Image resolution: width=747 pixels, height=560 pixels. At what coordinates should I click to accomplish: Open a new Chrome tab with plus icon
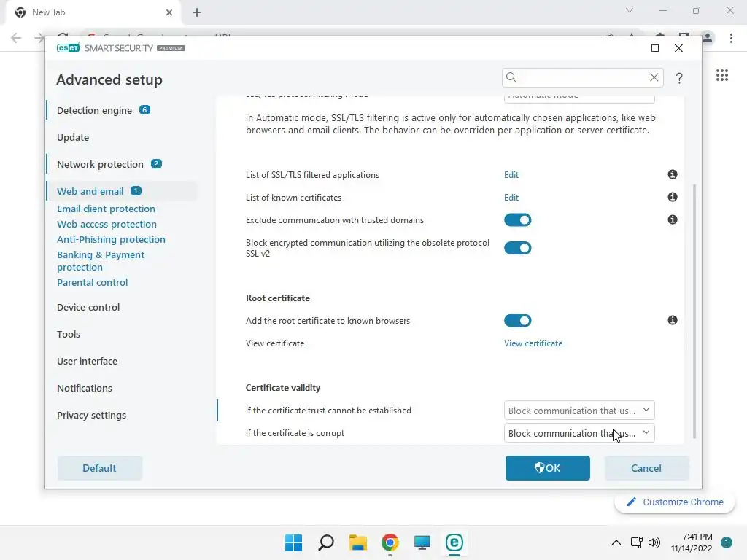pos(197,12)
